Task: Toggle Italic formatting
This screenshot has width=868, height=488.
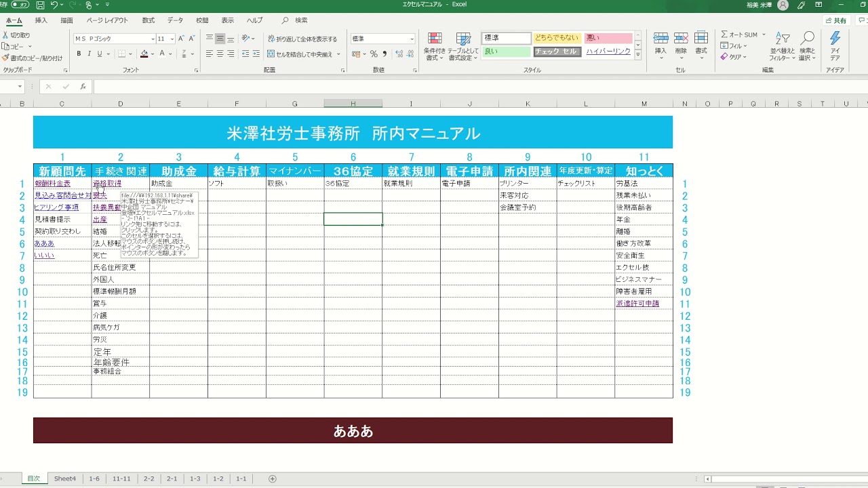Action: click(89, 54)
